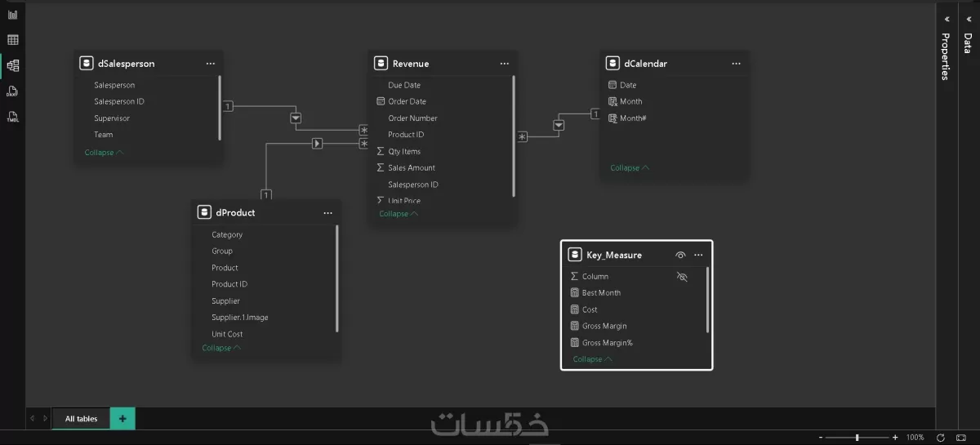980x445 pixels.
Task: Select dSalesperson-Revenue relationship direction arrow
Action: [296, 118]
